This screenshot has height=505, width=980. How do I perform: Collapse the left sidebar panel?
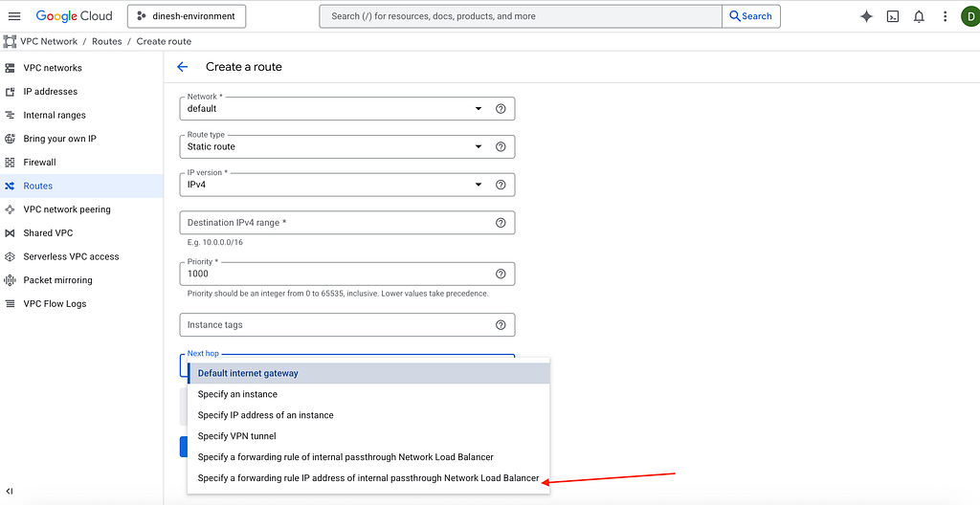pos(10,492)
